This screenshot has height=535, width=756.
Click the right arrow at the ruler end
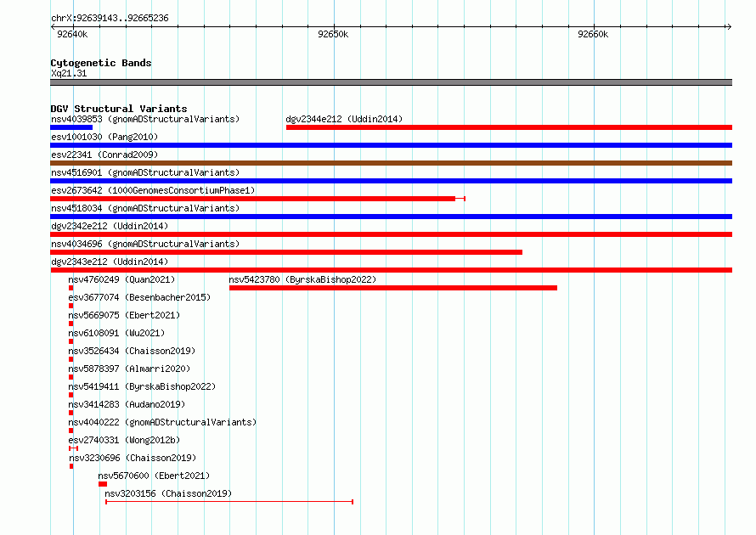click(x=729, y=26)
